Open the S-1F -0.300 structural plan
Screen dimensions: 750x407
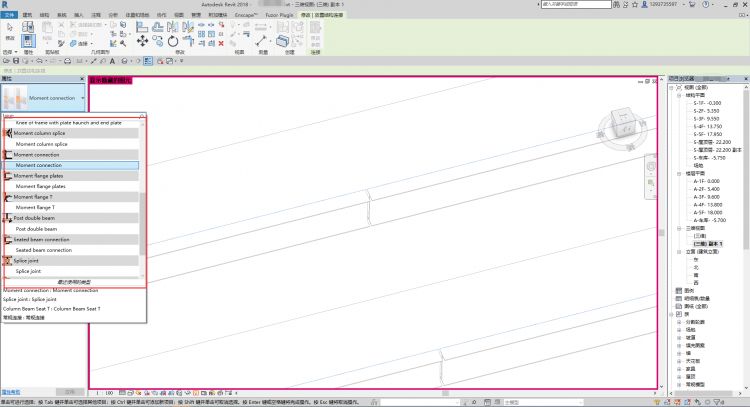click(x=707, y=103)
